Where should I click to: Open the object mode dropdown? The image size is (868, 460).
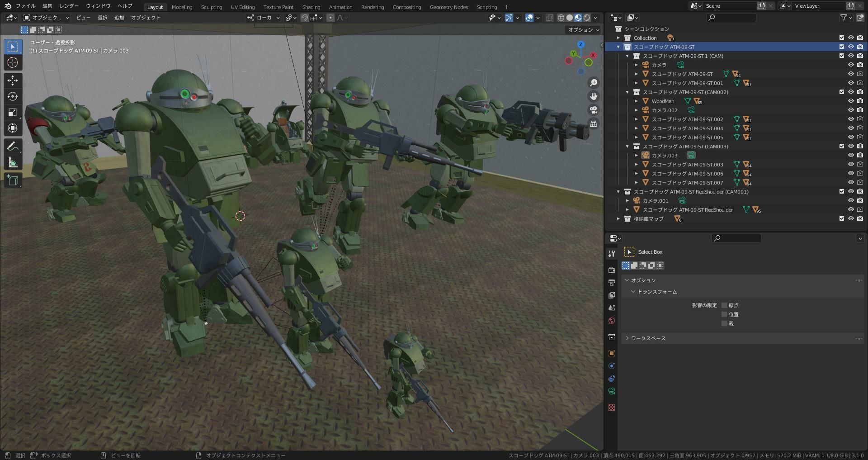[x=46, y=18]
